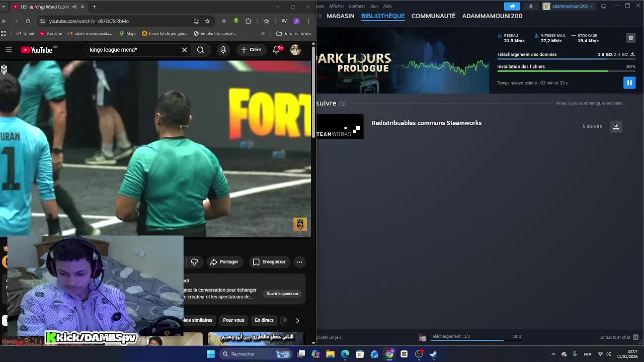Open more actions menu under video

pyautogui.click(x=299, y=262)
